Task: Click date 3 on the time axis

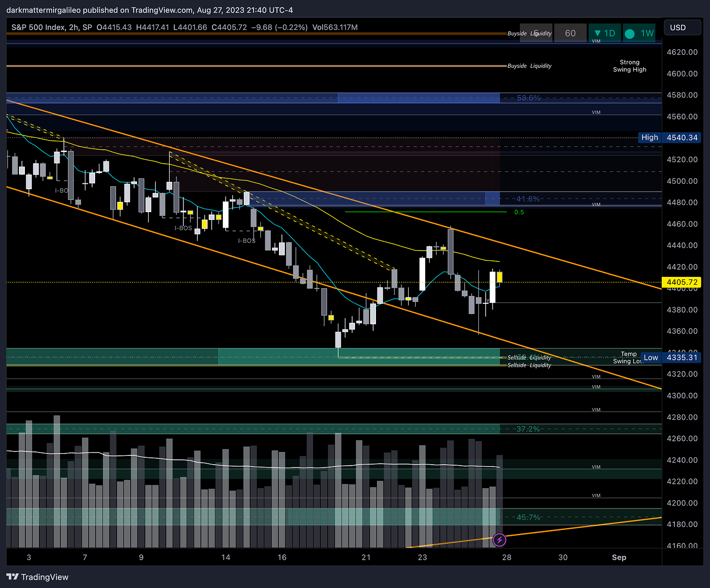Action: 29,557
